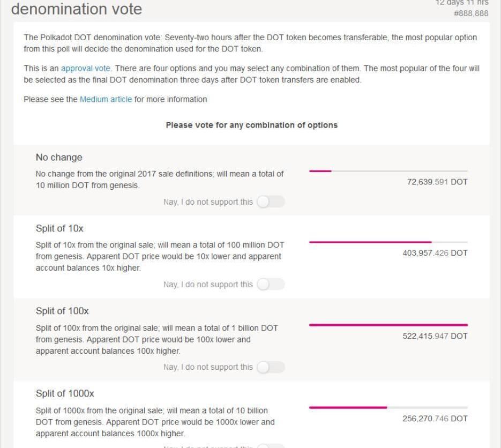This screenshot has width=501, height=448.
Task: Click the 403,957.426 DOT vote total
Action: [x=435, y=253]
